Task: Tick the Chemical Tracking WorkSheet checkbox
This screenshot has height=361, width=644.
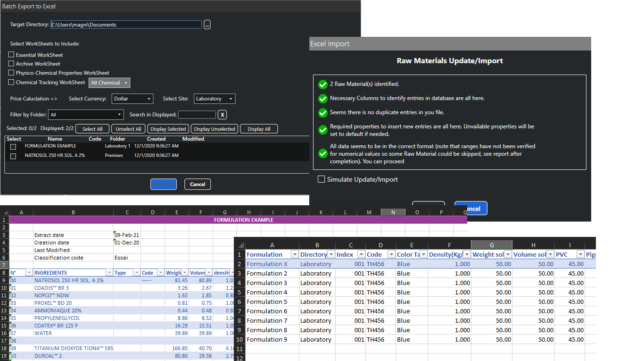Action: tap(11, 82)
